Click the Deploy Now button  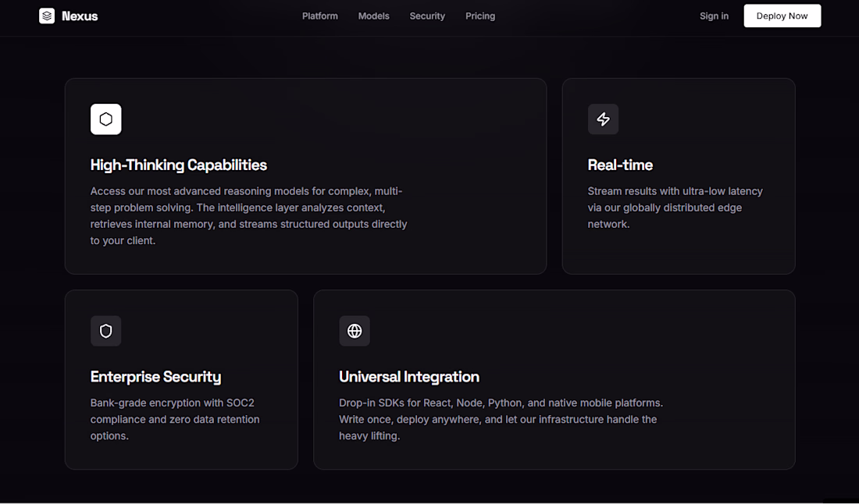click(782, 16)
